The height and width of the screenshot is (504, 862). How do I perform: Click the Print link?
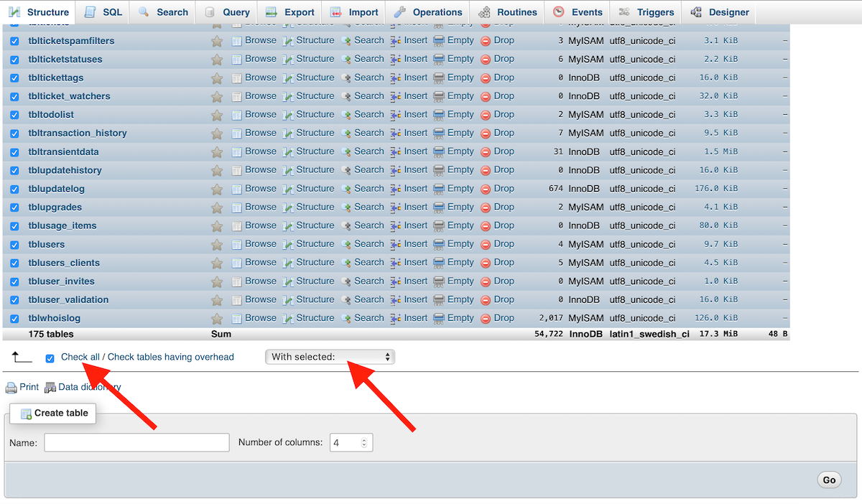point(29,387)
